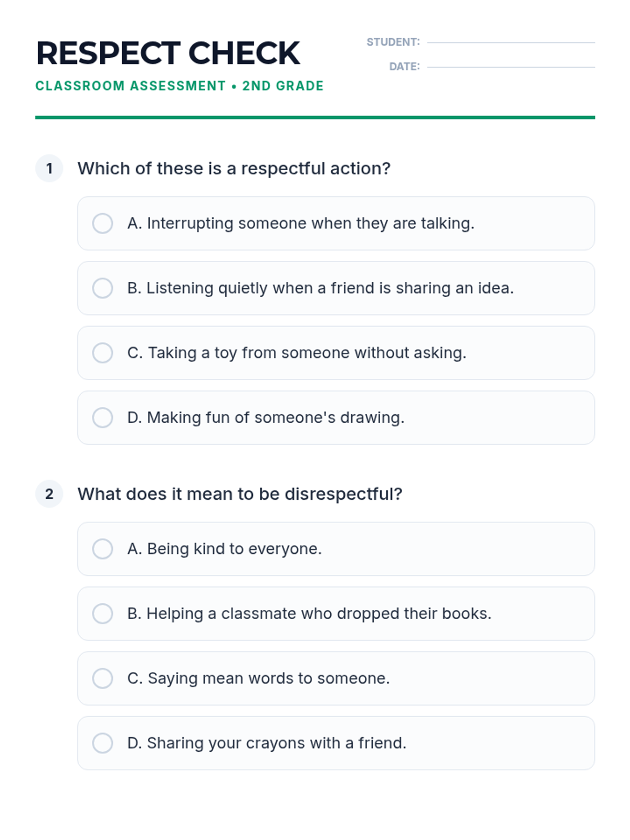The height and width of the screenshot is (840, 630).
Task: Click answer text Interrupting someone when talking
Action: tap(301, 224)
